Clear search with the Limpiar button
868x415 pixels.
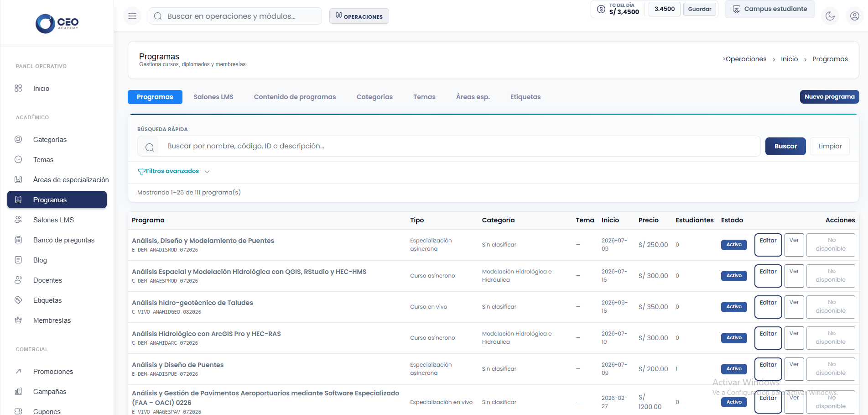pos(830,146)
